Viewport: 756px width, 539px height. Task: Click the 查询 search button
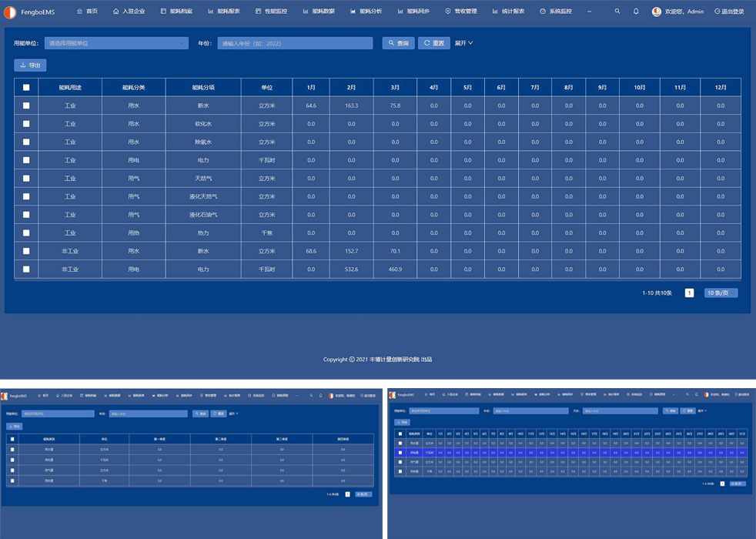click(x=399, y=43)
